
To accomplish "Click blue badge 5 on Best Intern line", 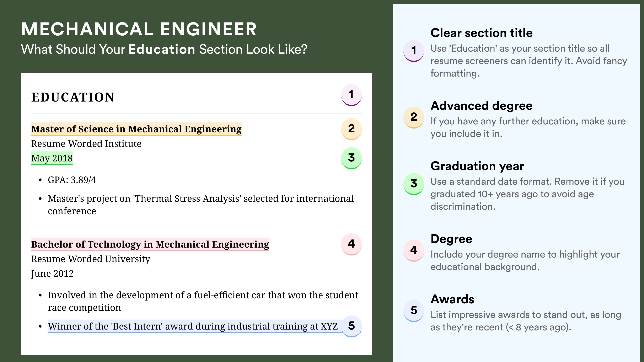I will click(351, 326).
